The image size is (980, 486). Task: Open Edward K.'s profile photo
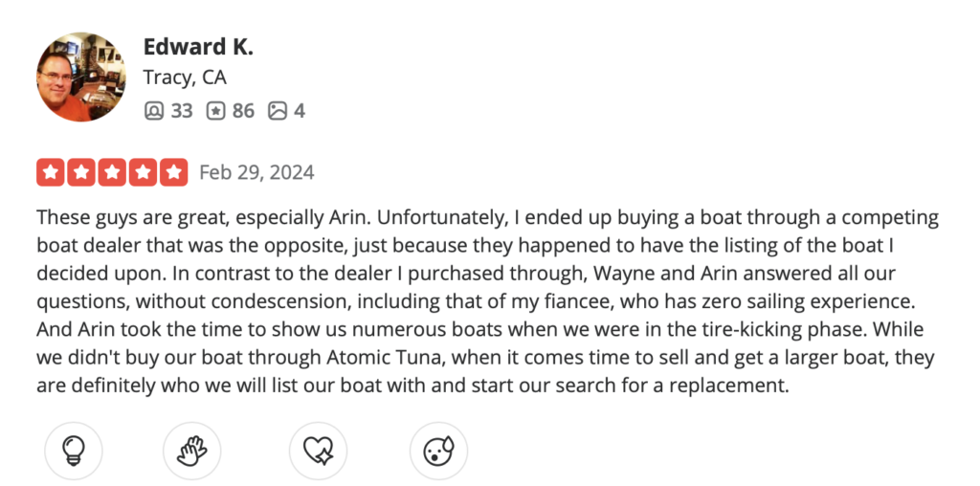[81, 77]
